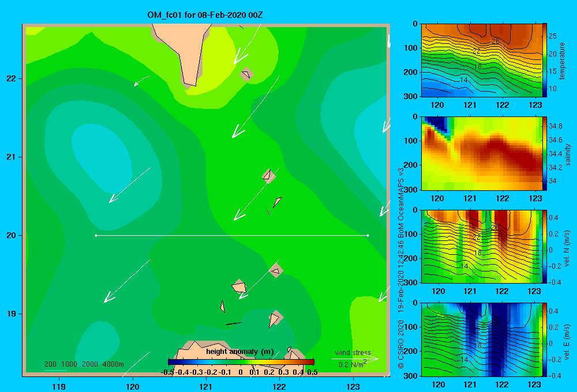Click the '14' contour label in the temperature plot
The width and height of the screenshot is (577, 392).
tap(464, 80)
